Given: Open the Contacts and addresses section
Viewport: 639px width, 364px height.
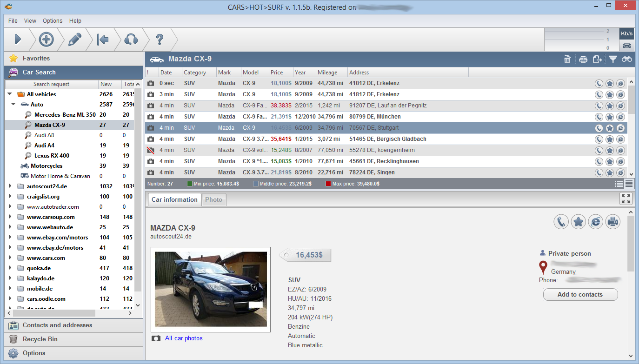Looking at the screenshot, I should click(x=73, y=325).
